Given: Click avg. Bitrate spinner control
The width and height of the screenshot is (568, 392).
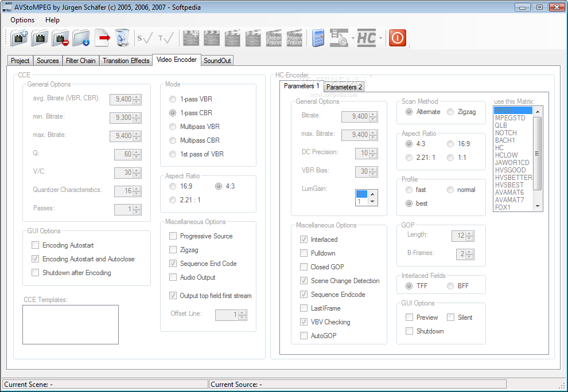Looking at the screenshot, I should (125, 99).
